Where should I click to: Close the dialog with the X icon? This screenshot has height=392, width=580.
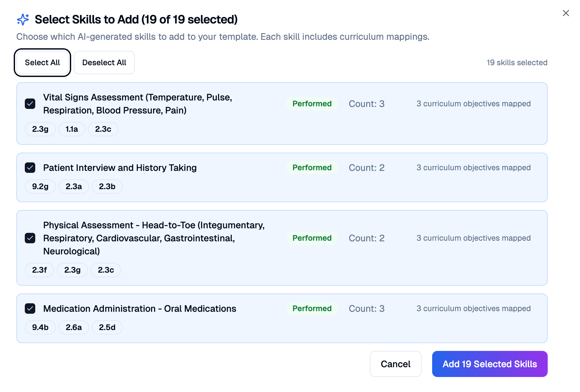(x=566, y=13)
